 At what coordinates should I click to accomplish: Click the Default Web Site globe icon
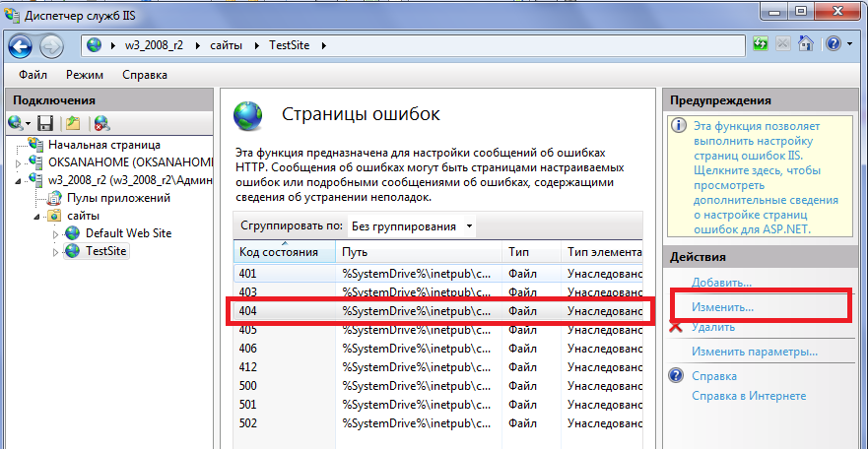73,233
